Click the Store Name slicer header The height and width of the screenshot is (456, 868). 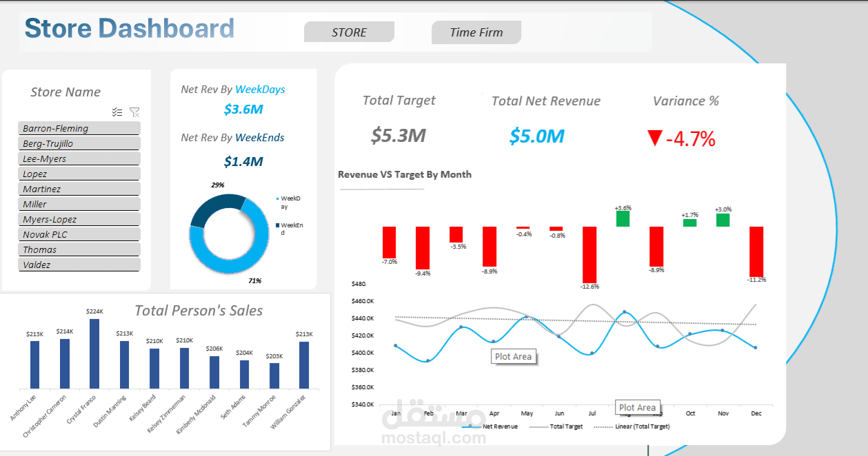point(65,92)
